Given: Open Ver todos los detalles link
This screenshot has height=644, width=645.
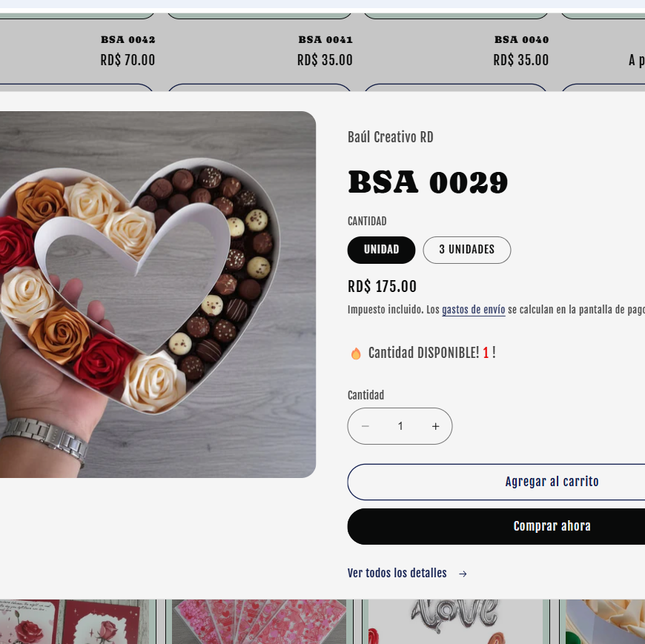Looking at the screenshot, I should [x=397, y=573].
